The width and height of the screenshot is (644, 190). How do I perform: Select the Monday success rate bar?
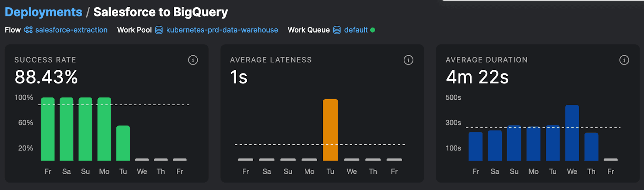tap(104, 129)
